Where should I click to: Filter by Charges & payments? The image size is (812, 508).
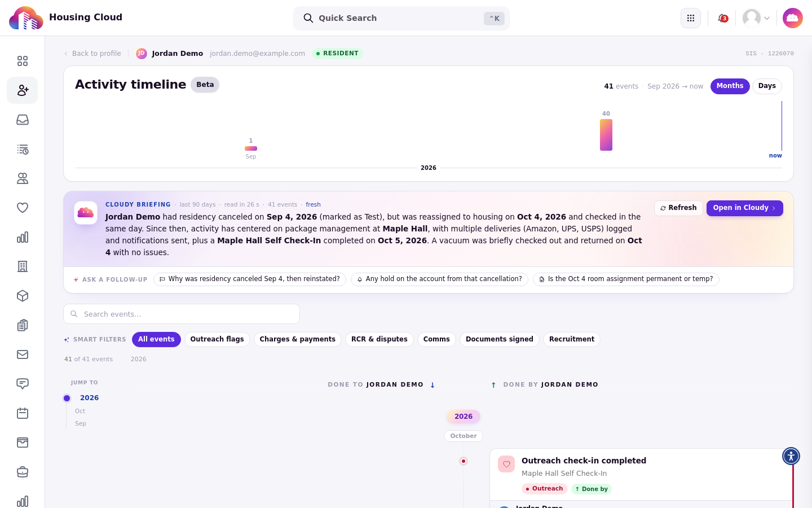tap(297, 339)
